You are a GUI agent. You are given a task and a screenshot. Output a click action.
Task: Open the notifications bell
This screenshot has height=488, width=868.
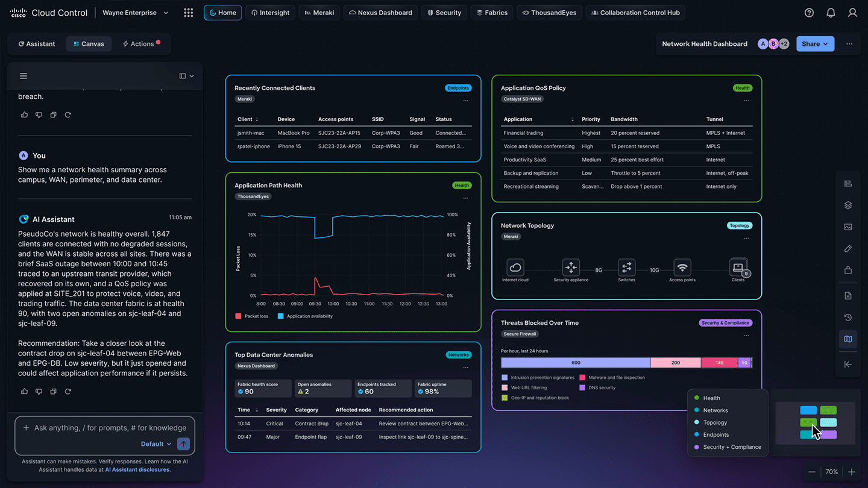tap(831, 13)
